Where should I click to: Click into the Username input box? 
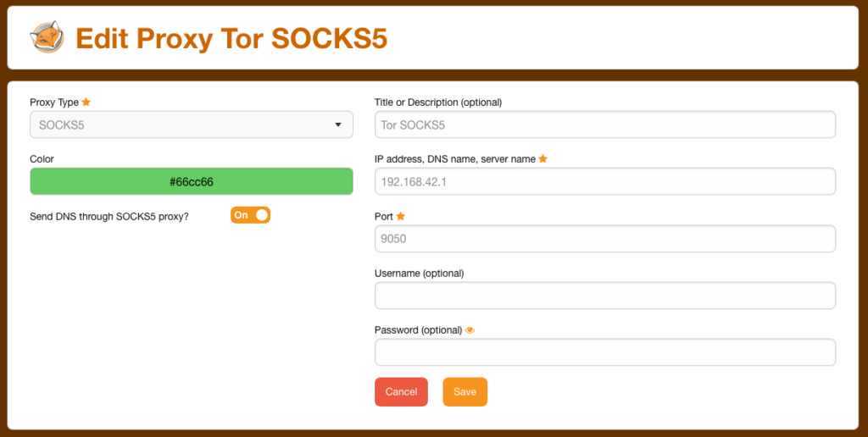605,296
